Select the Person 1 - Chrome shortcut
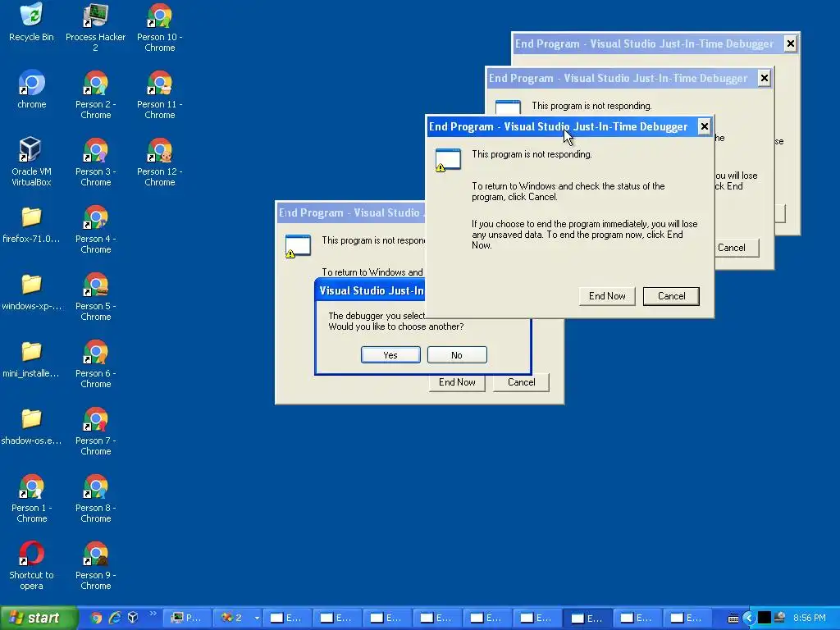The image size is (840, 630). tap(31, 498)
